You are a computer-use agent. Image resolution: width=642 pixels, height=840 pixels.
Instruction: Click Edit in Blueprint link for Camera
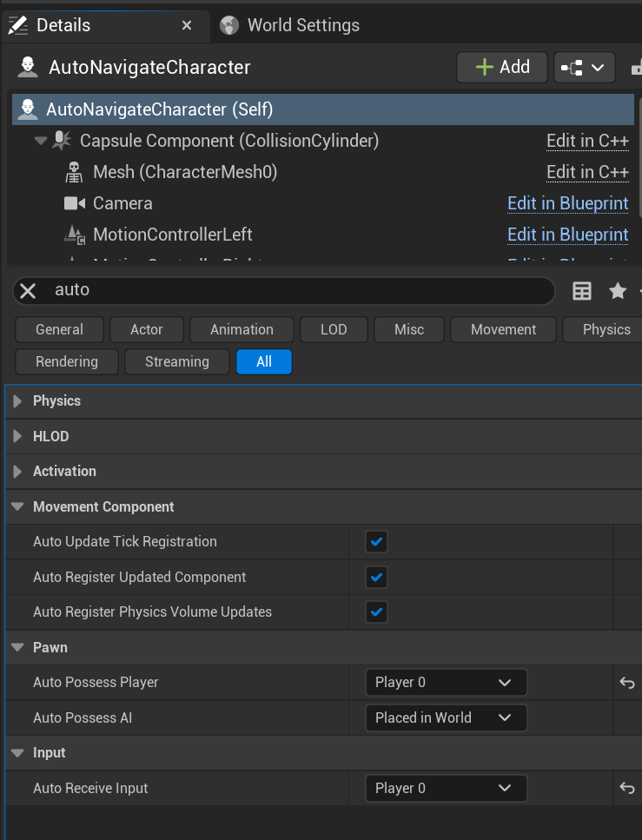click(567, 203)
